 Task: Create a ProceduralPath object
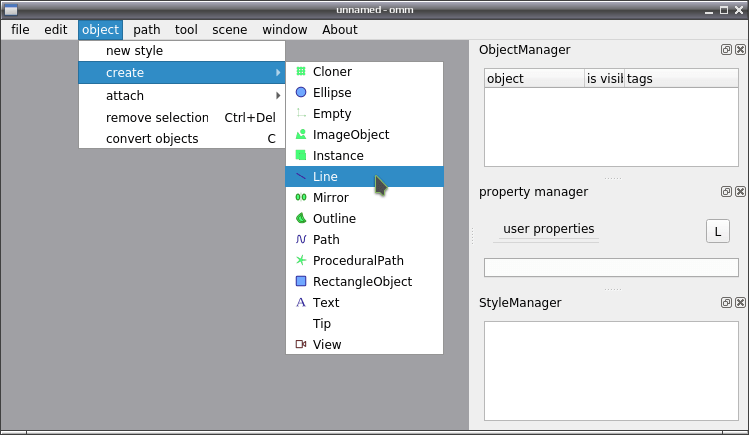(x=364, y=261)
